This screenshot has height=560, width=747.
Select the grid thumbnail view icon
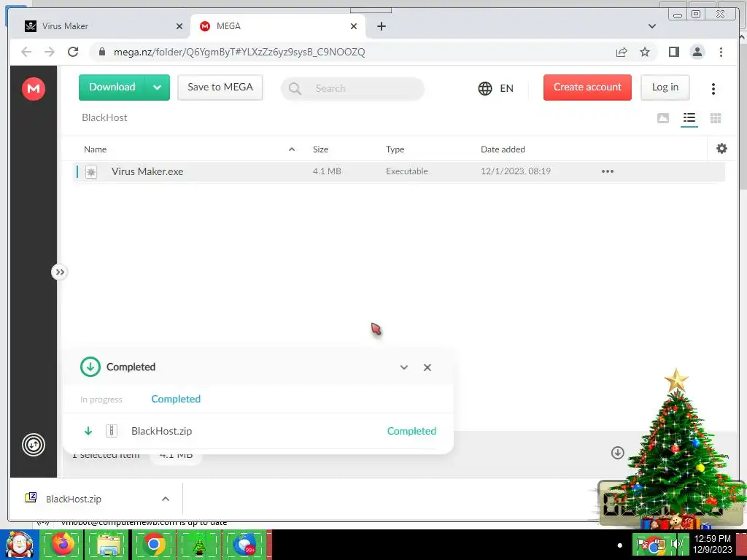point(716,118)
